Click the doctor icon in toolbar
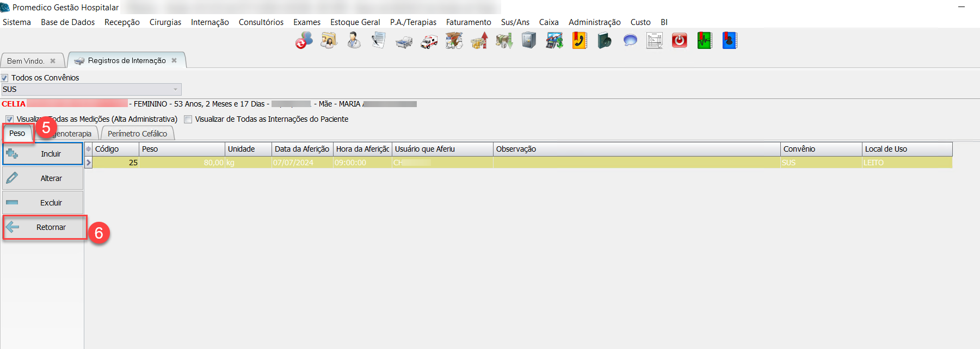 click(354, 41)
